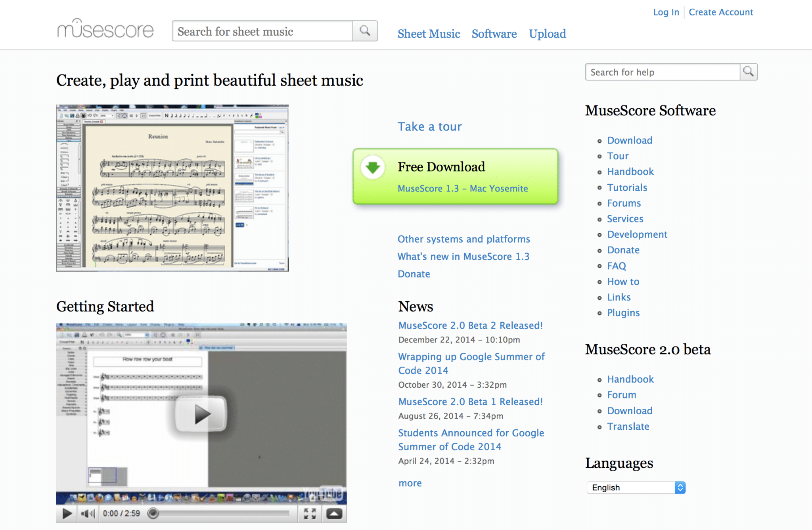Open the Languages dropdown showing English

[x=636, y=488]
